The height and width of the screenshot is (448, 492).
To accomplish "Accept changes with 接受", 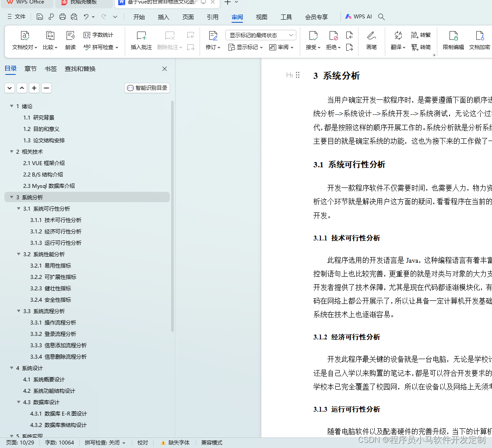I will [313, 40].
